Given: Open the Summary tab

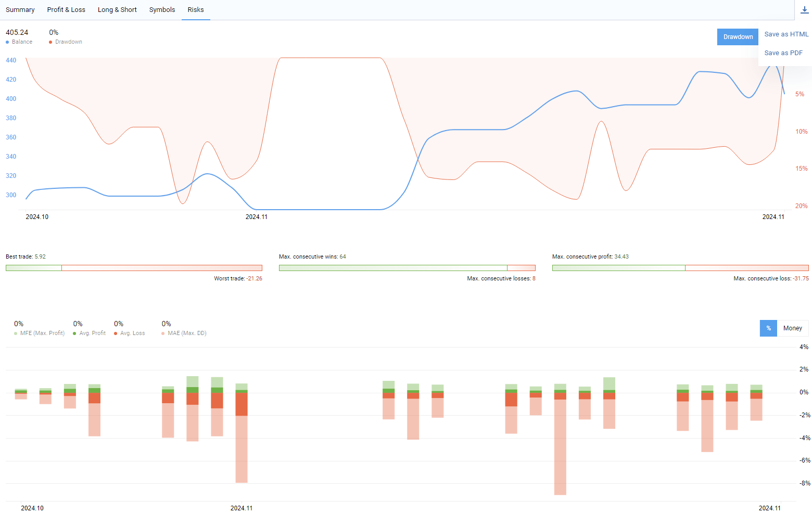Looking at the screenshot, I should click(20, 10).
